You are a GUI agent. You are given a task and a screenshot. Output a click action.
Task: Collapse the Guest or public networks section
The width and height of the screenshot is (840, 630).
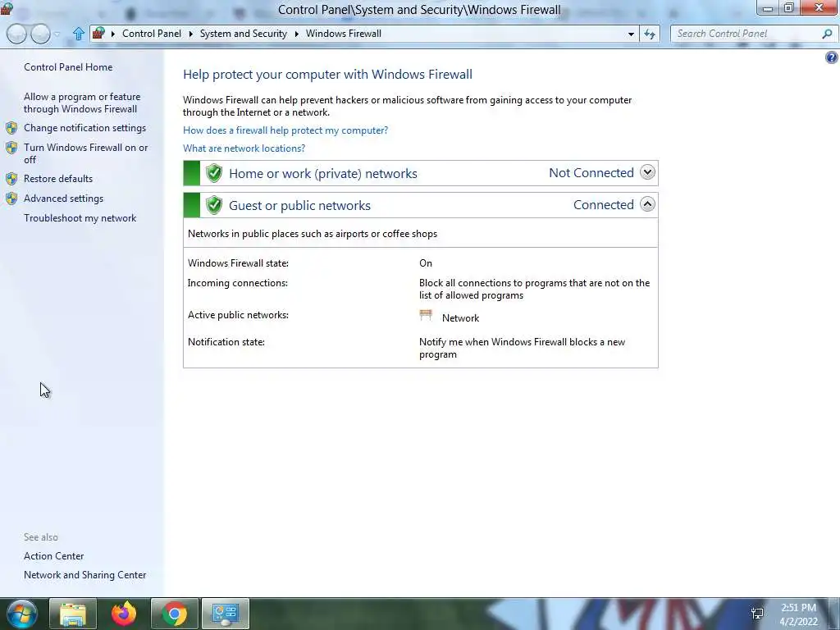coord(647,204)
